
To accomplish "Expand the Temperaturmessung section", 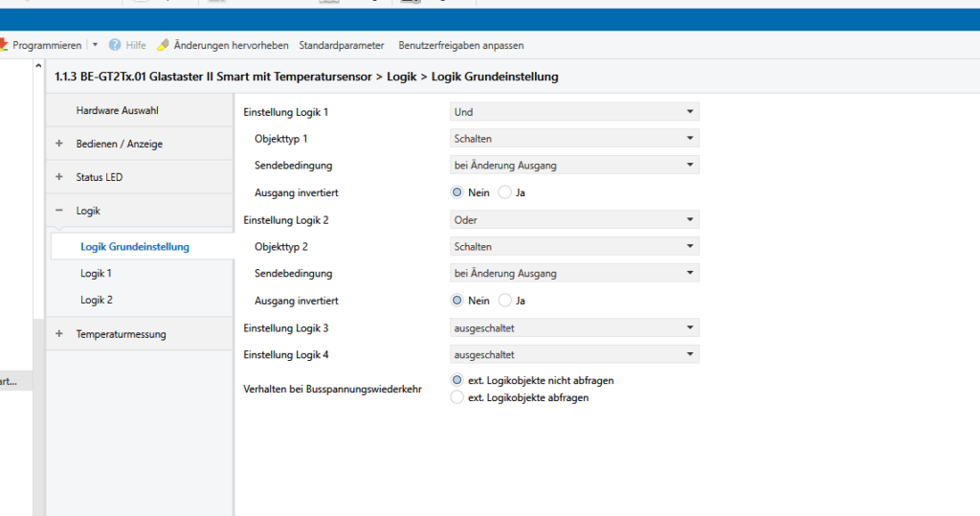I will (59, 334).
